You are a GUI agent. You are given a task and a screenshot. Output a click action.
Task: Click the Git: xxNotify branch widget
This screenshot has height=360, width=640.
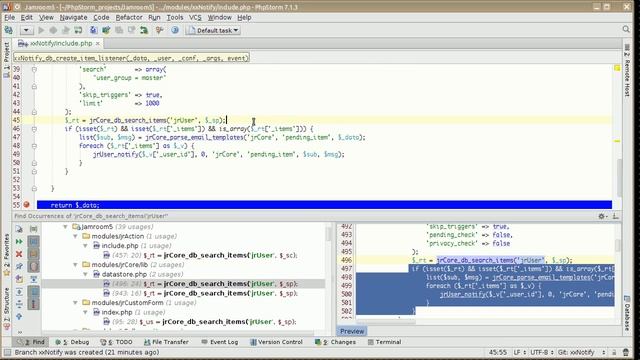coord(581,352)
